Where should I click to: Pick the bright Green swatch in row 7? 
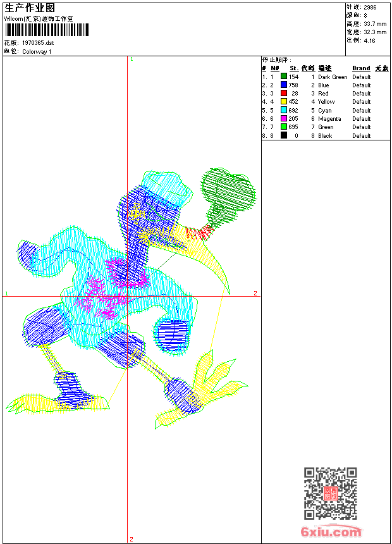pos(284,127)
